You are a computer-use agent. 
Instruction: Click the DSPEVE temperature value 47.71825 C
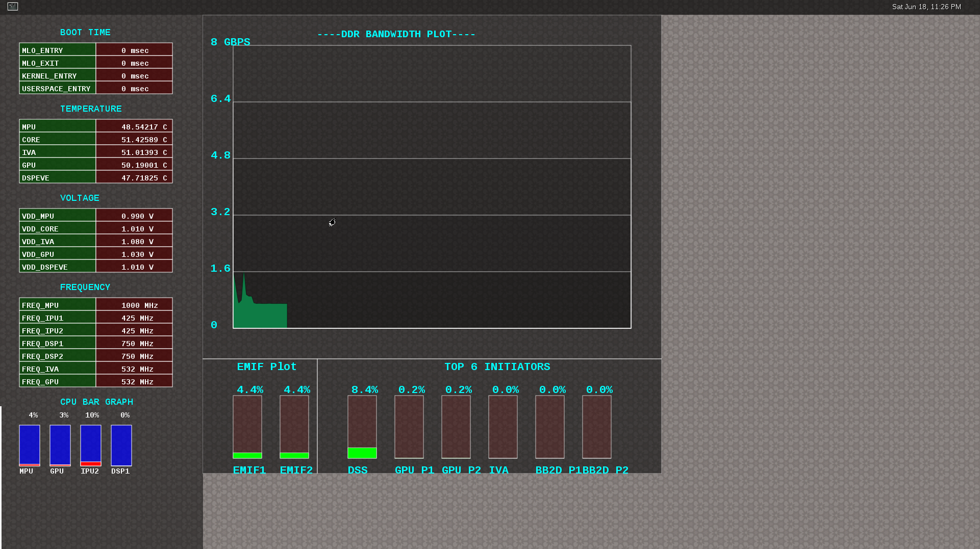134,177
